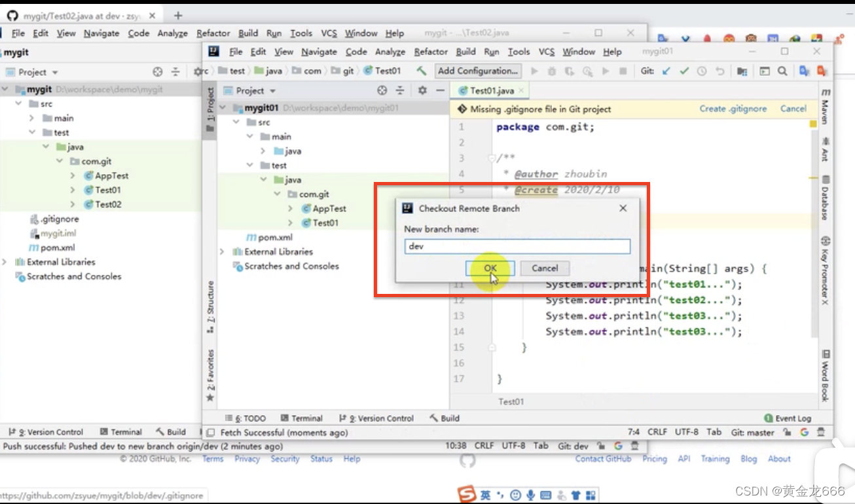Select .gitignore file in mygit tree
The height and width of the screenshot is (504, 855).
[54, 219]
